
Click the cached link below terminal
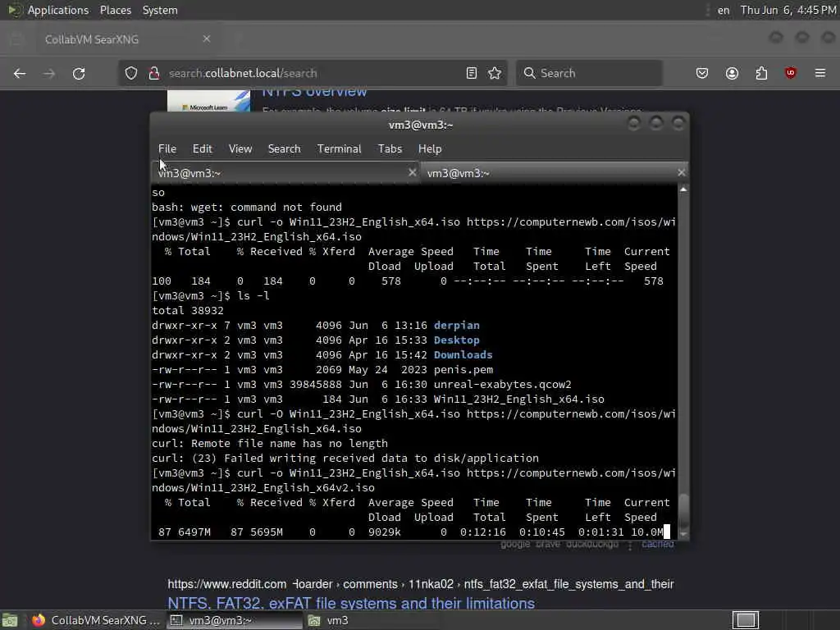click(x=657, y=545)
